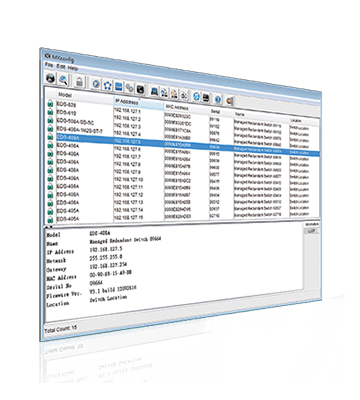Click IP address 192.168.127.14 cell
360x400 pixels.
click(129, 210)
